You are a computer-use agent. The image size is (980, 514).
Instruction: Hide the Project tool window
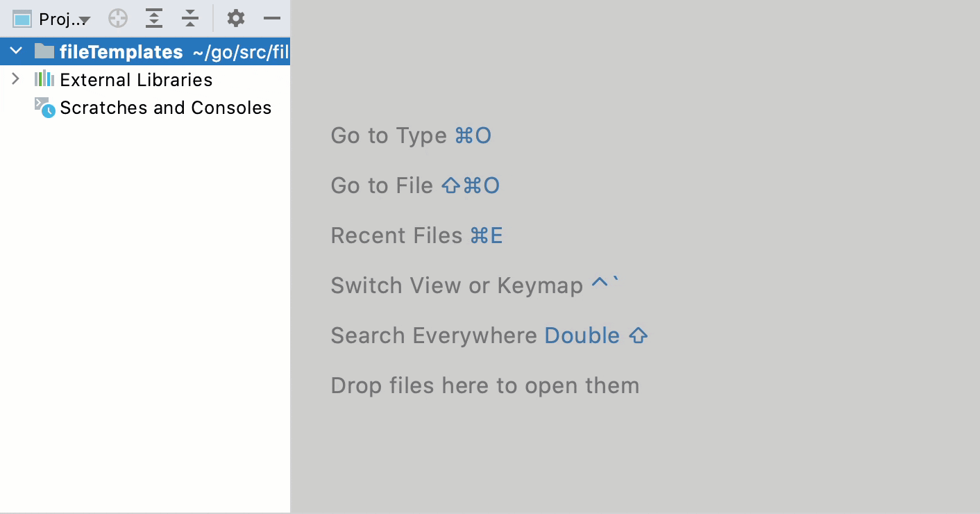tap(272, 19)
